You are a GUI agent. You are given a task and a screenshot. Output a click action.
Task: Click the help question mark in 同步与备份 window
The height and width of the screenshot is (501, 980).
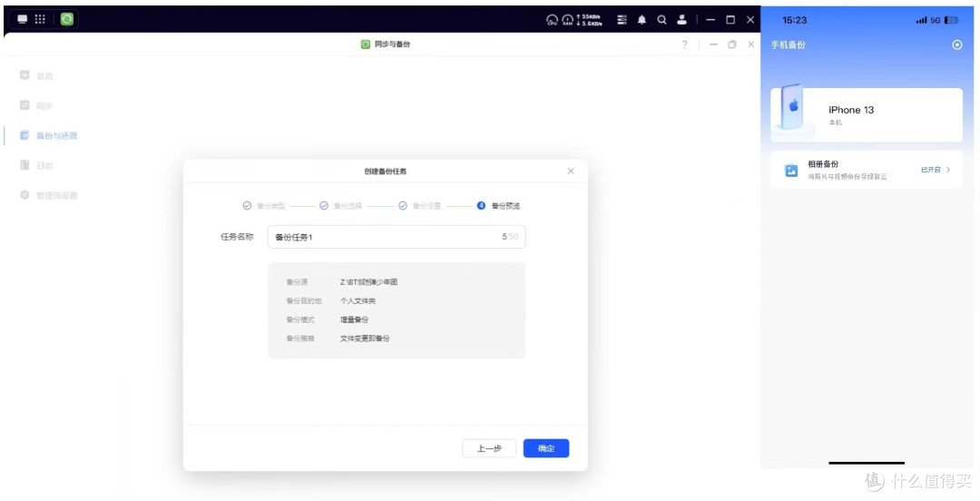(685, 44)
